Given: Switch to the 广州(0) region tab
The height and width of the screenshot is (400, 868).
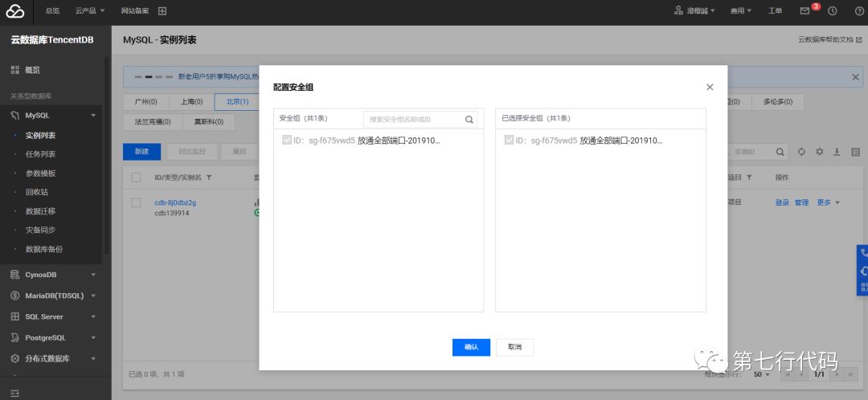Looking at the screenshot, I should [145, 102].
